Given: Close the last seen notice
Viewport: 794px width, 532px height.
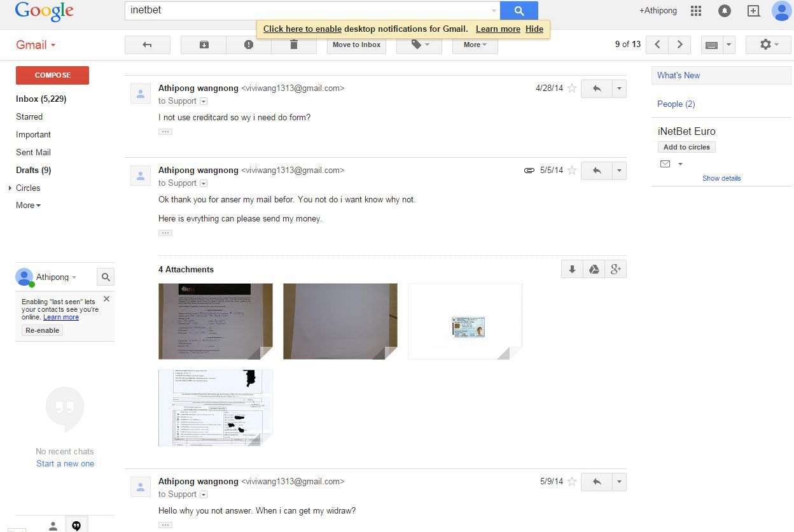Looking at the screenshot, I should (106, 298).
